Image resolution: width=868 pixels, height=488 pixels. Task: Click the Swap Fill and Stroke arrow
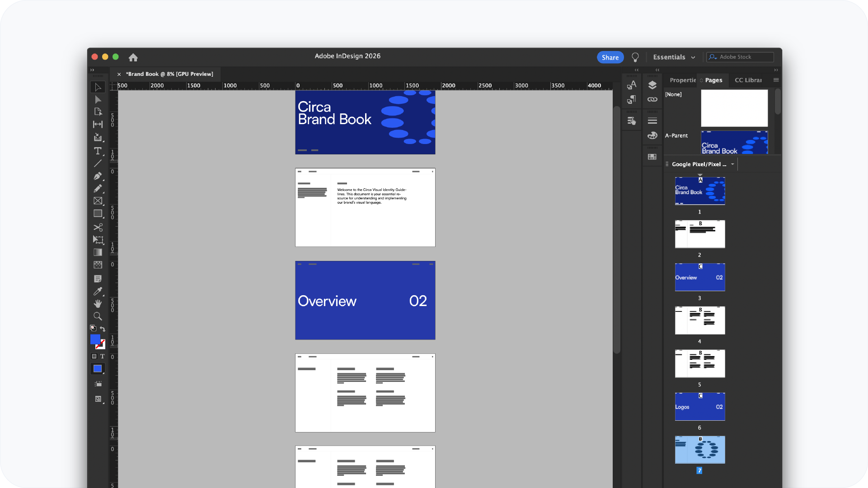103,329
